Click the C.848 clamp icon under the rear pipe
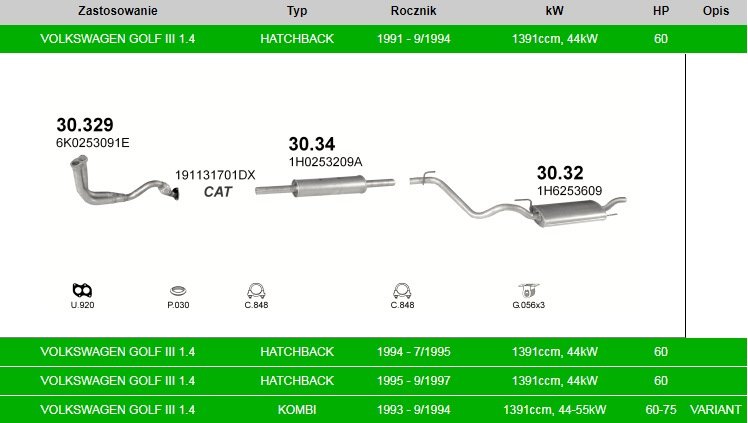This screenshot has width=748, height=423. 402,290
